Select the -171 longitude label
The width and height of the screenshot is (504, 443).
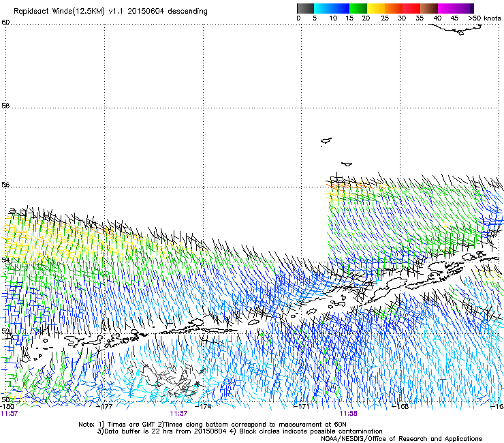pos(302,406)
